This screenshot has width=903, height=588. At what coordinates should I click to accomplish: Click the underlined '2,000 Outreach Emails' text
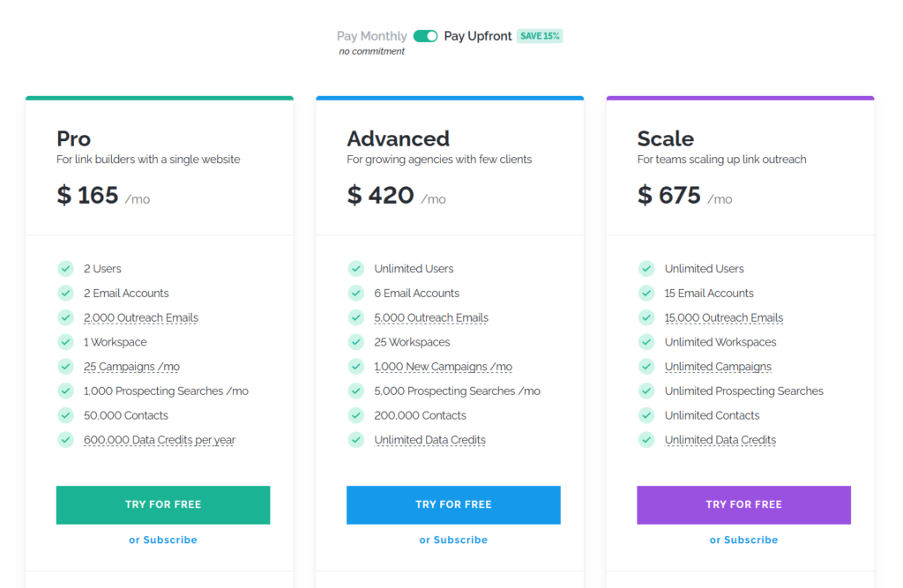coord(141,317)
